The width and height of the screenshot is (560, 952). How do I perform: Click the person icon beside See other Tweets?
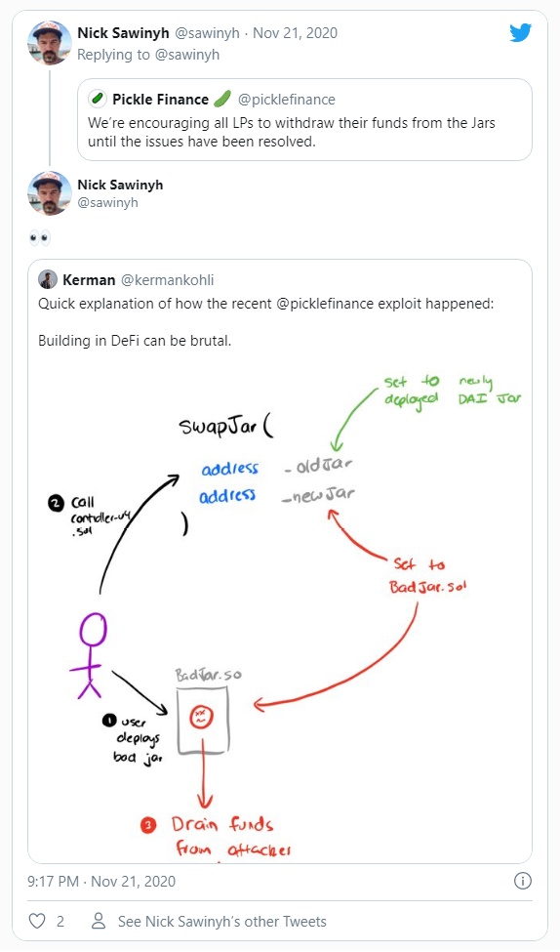click(x=98, y=921)
